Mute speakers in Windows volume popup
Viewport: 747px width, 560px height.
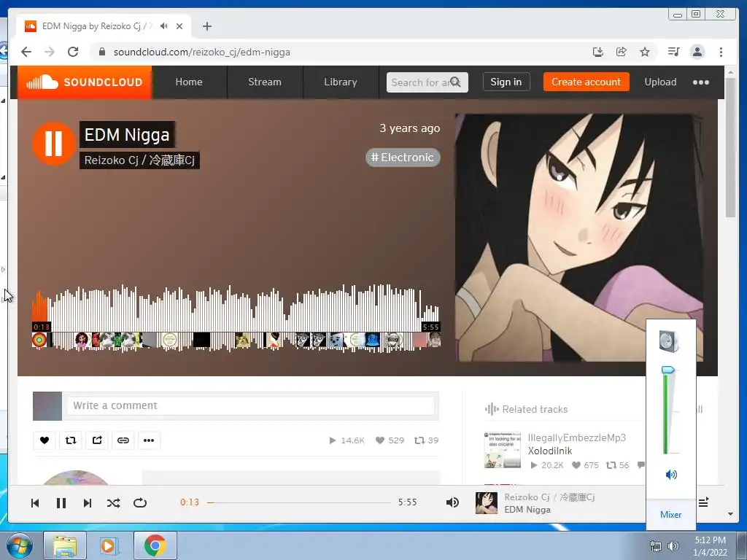671,474
